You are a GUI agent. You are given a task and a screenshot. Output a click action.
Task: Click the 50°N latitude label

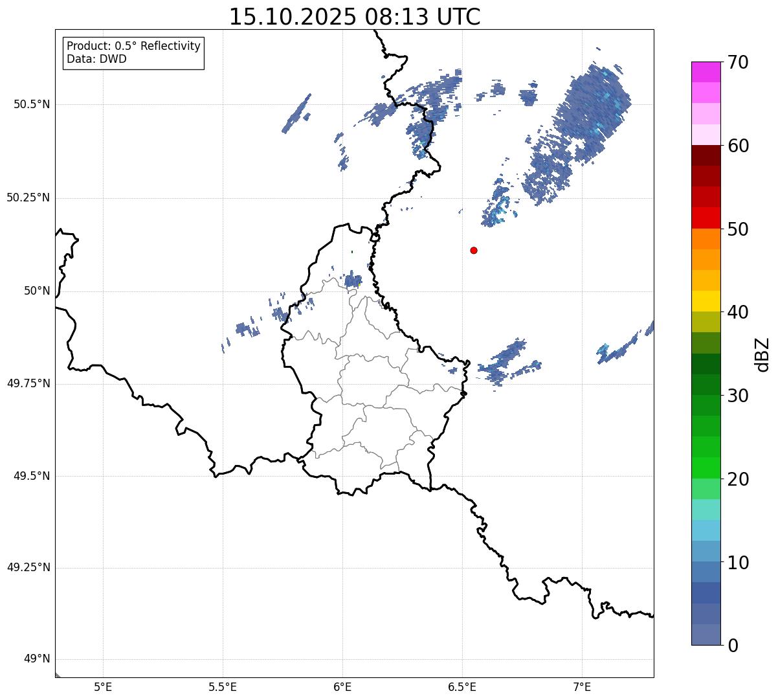(x=37, y=291)
